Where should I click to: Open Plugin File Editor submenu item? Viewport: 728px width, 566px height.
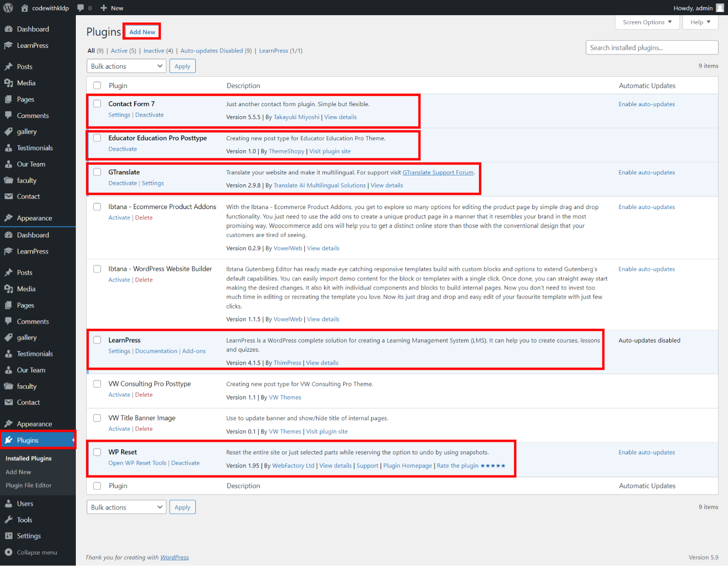[x=28, y=485]
